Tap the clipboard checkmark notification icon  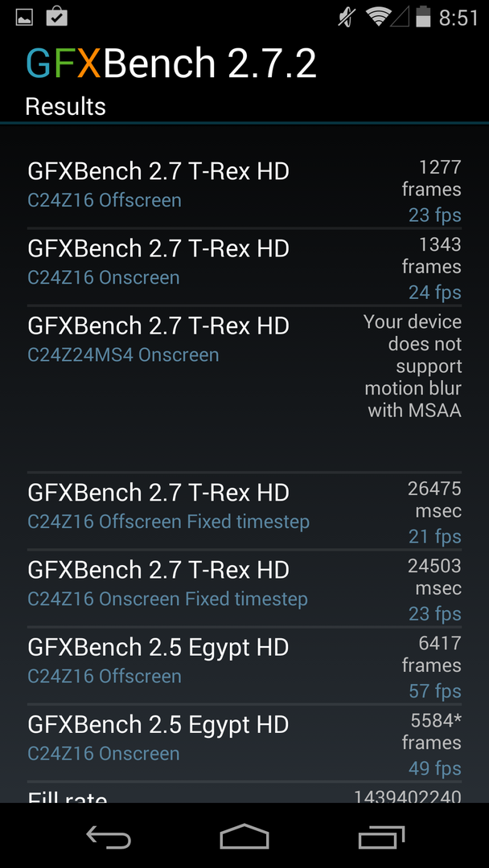click(56, 15)
